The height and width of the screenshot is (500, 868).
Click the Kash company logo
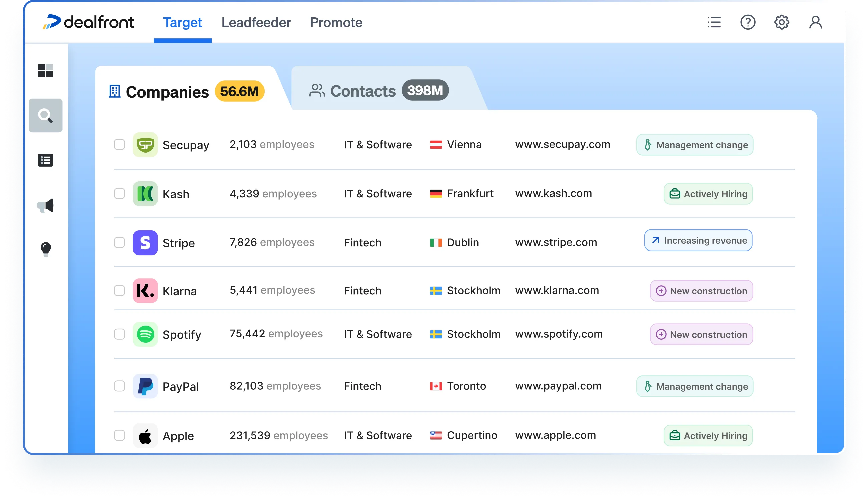pyautogui.click(x=145, y=194)
